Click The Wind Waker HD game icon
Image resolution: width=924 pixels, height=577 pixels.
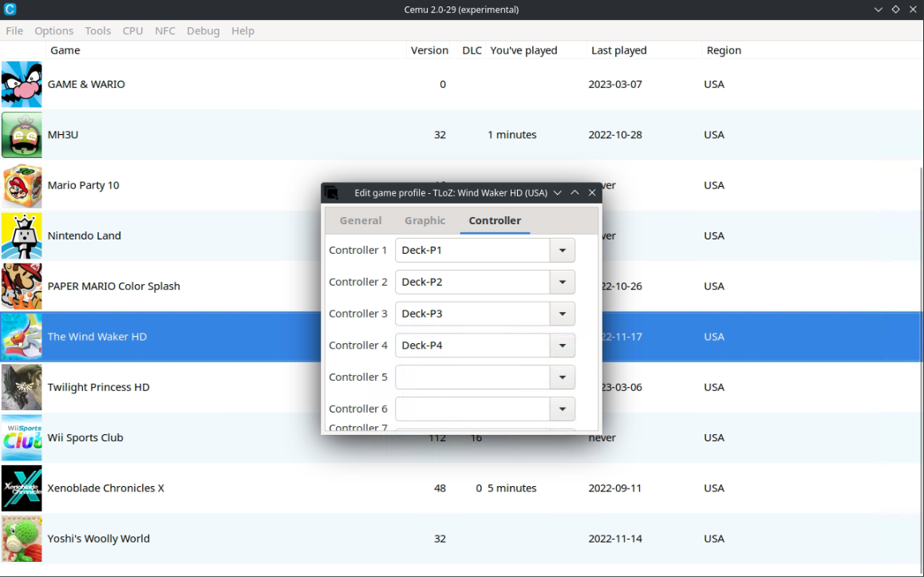coord(22,337)
